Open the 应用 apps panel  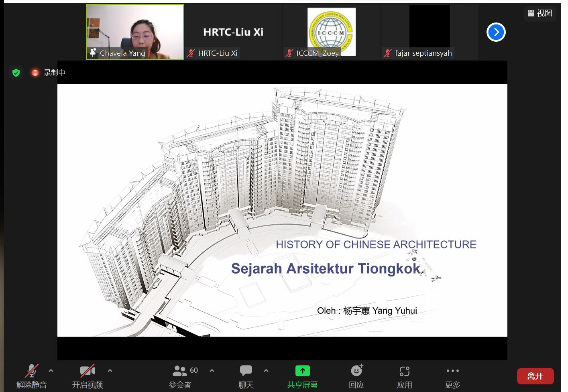pyautogui.click(x=404, y=376)
